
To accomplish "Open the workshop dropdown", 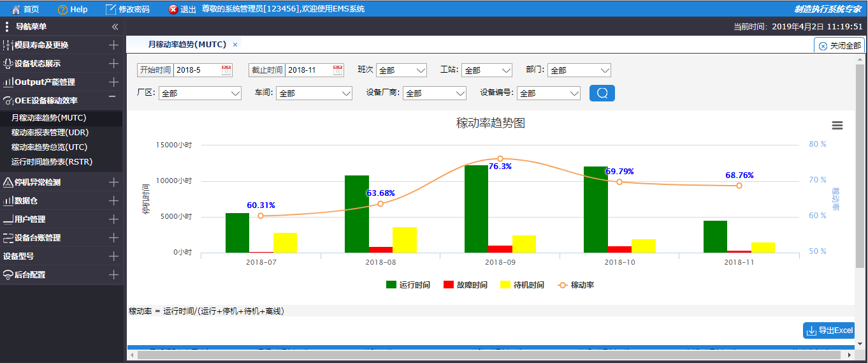I will pyautogui.click(x=314, y=93).
